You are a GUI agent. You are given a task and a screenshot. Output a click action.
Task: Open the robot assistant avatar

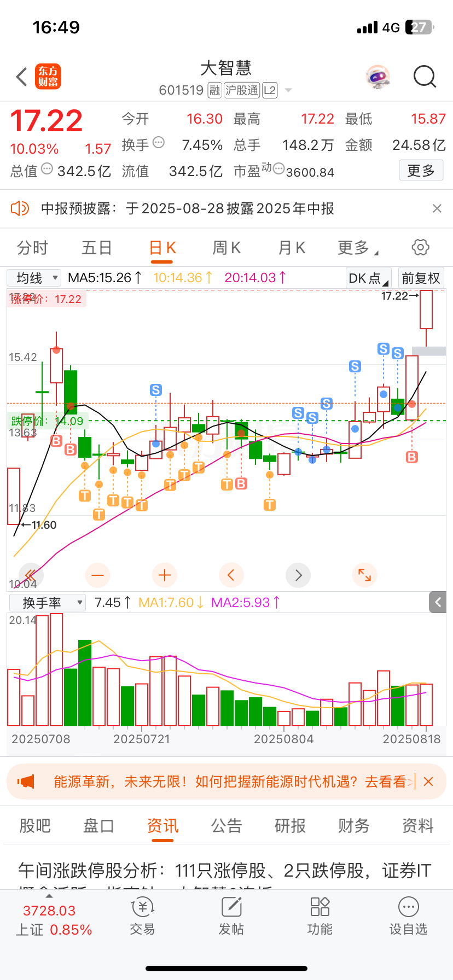(x=378, y=77)
